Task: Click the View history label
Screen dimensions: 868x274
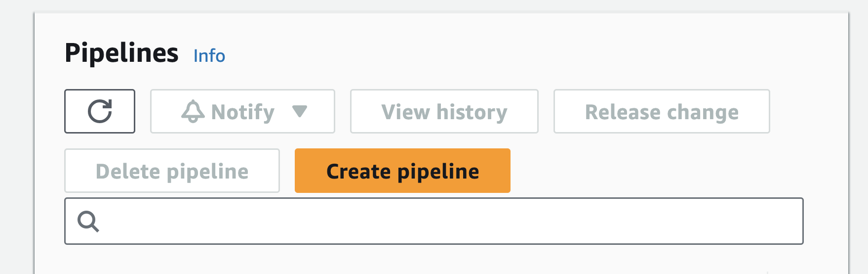Action: tap(444, 112)
